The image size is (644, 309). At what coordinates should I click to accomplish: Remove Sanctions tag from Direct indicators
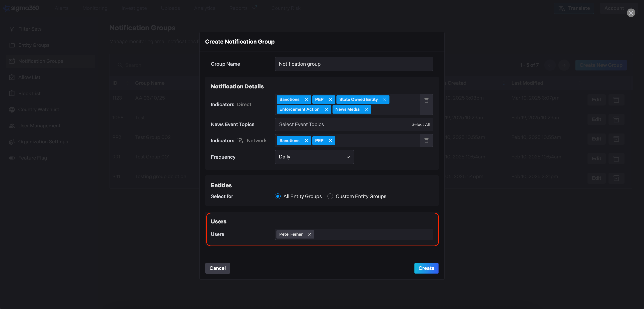306,100
